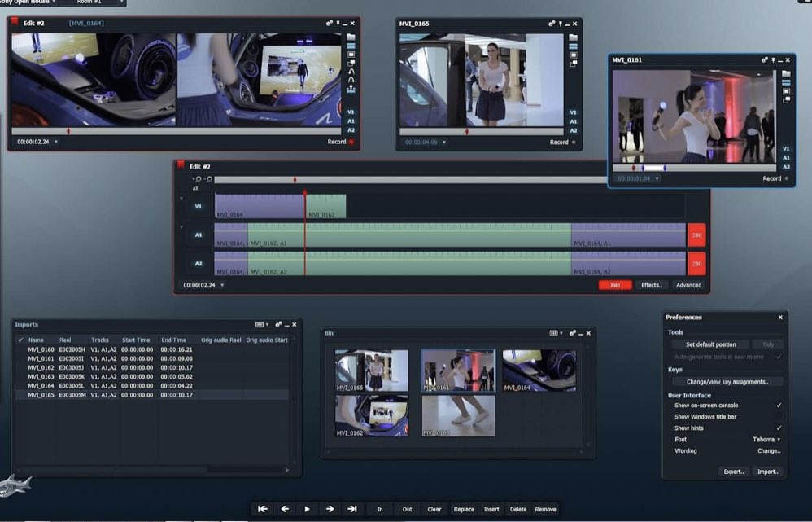Toggle the A1 track header on timeline

coord(199,235)
